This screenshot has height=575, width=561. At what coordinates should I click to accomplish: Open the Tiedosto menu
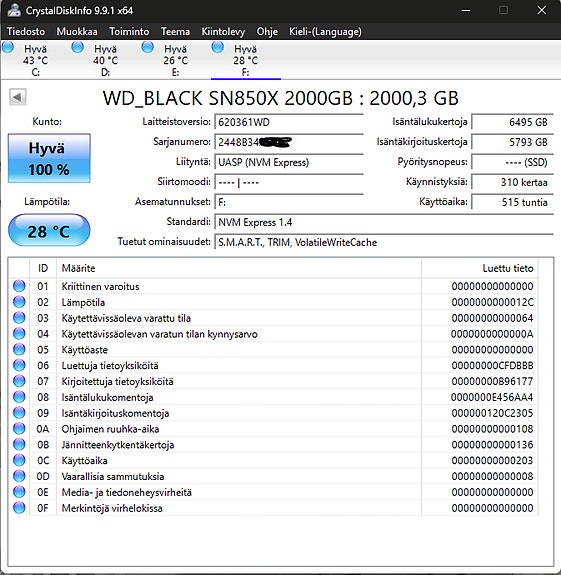coord(26,32)
